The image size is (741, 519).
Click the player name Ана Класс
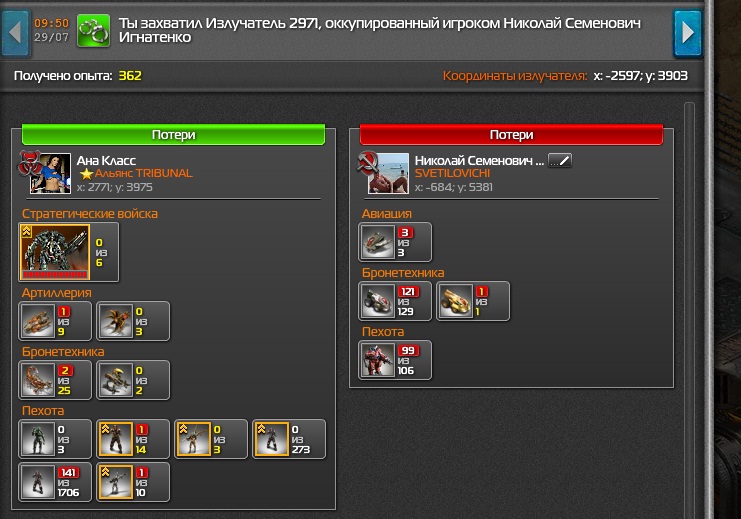[106, 161]
